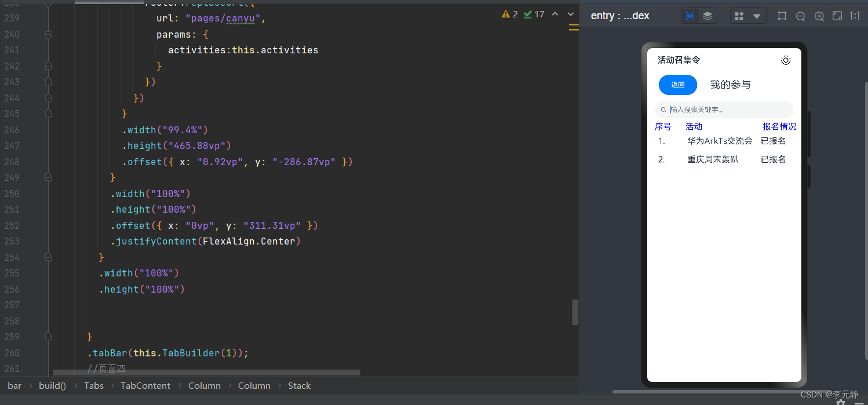Click the yellow warning triangle indicator
Image resolution: width=868 pixels, height=405 pixels.
coord(506,14)
